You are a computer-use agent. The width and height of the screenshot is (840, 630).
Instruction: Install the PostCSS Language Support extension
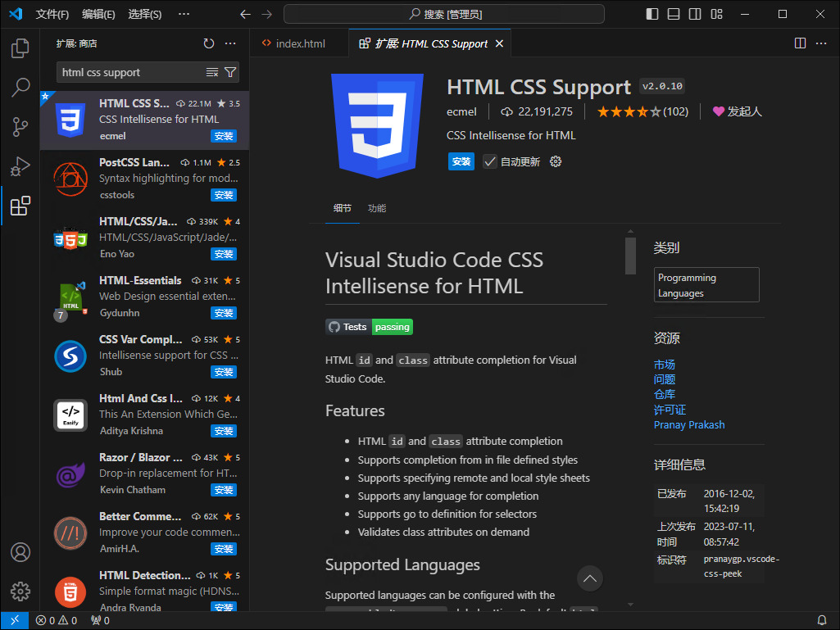click(223, 195)
